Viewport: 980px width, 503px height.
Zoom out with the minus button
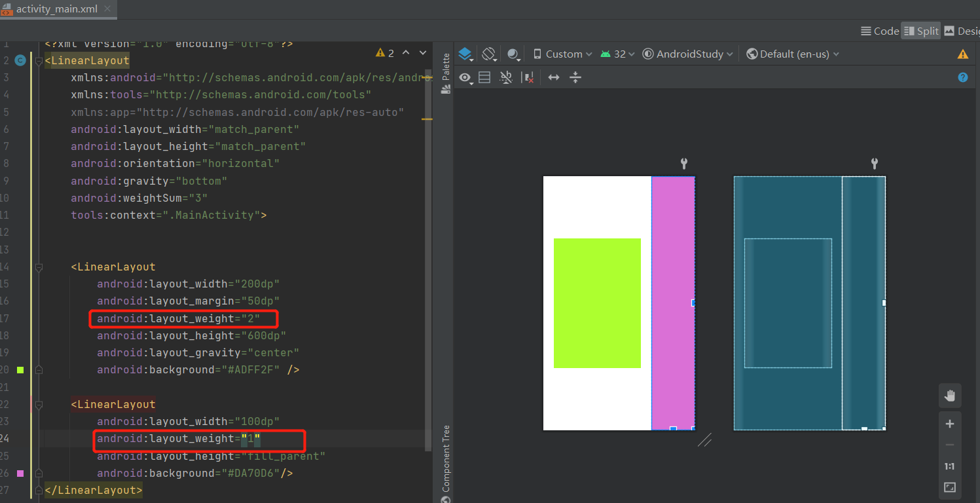click(950, 445)
